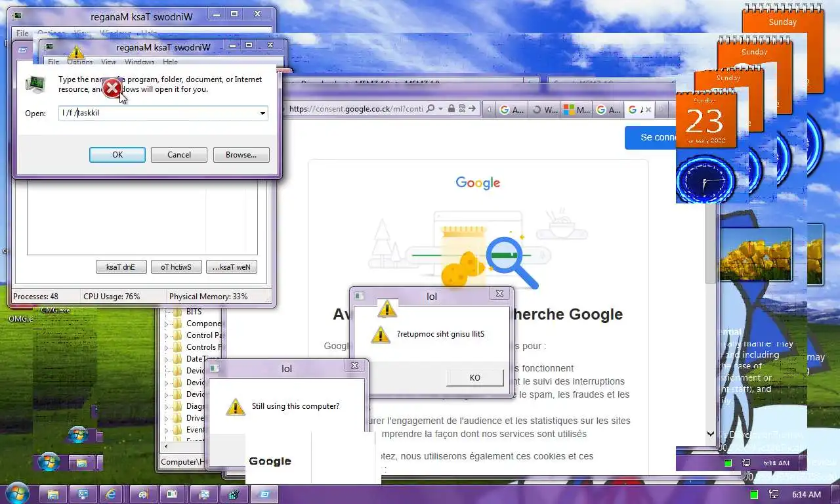Image resolution: width=840 pixels, height=504 pixels.
Task: Open the Windows Start menu orb on taskbar
Action: click(16, 493)
